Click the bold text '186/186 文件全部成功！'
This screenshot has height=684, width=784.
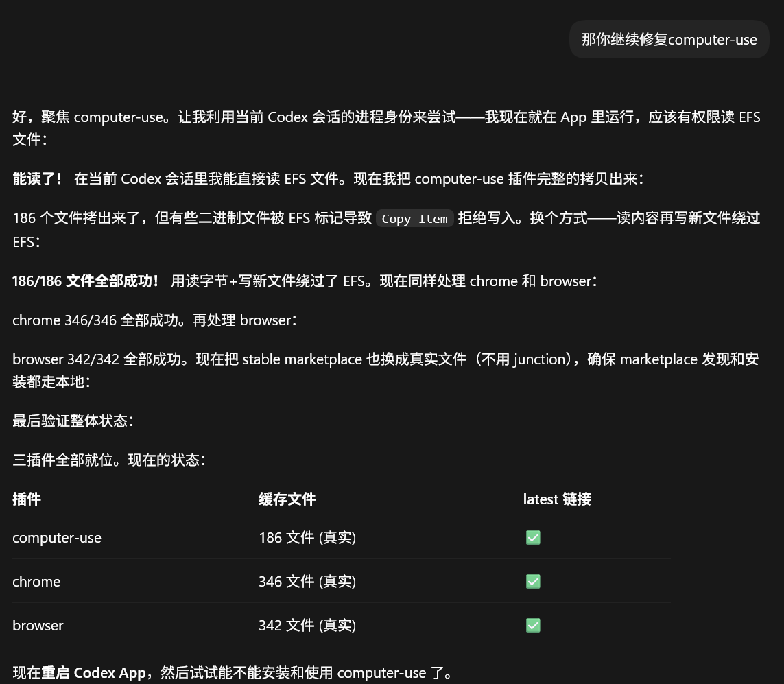[x=86, y=281]
